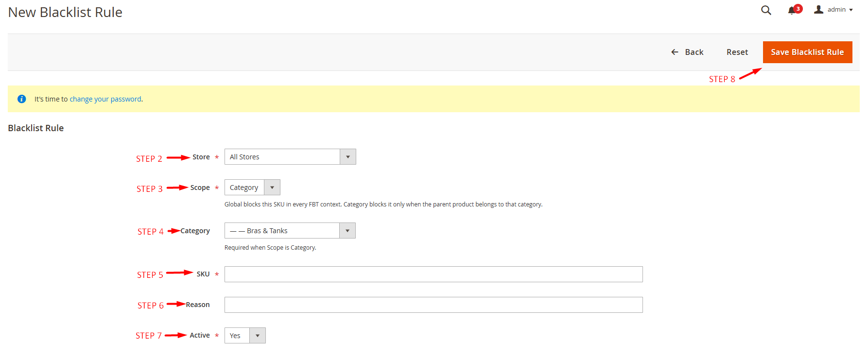Go Back to the blacklist list

click(x=687, y=52)
